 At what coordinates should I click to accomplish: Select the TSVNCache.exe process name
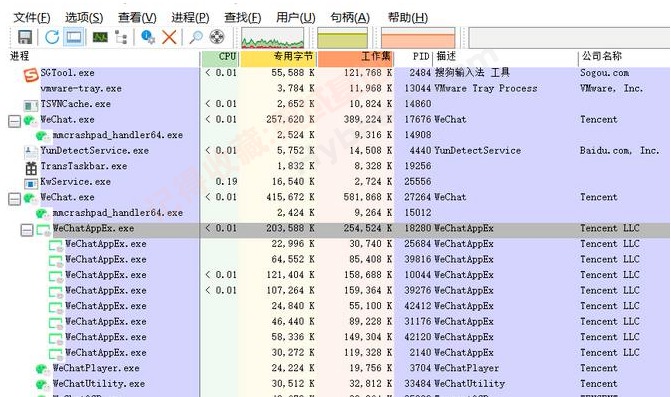point(76,104)
